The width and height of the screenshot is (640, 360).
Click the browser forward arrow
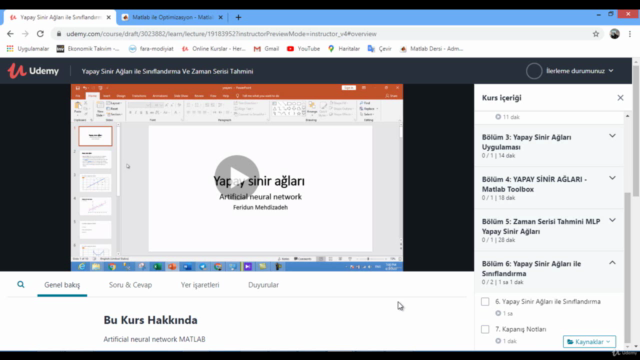[25, 34]
